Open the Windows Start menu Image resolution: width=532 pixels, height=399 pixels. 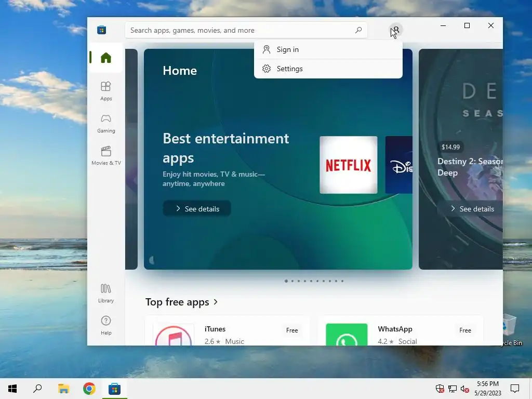[12, 389]
